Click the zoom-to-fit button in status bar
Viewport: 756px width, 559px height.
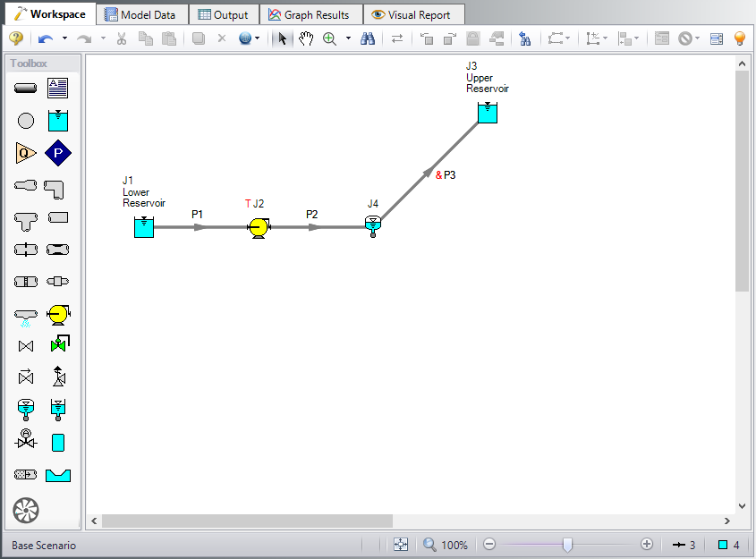[x=400, y=545]
